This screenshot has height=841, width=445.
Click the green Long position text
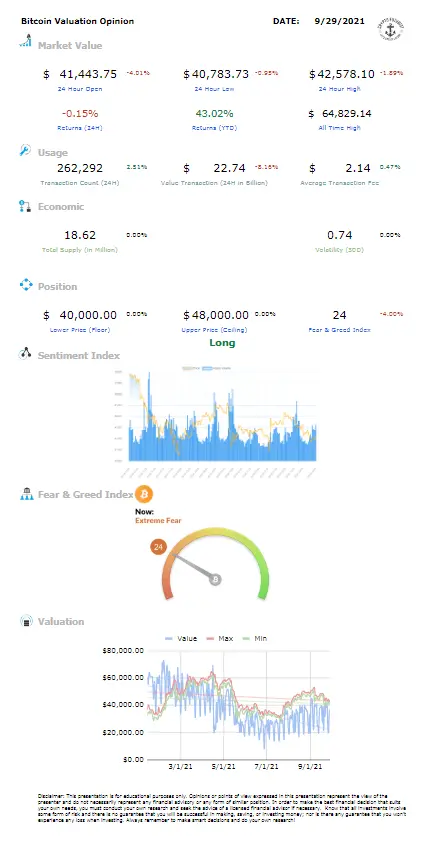(x=222, y=343)
